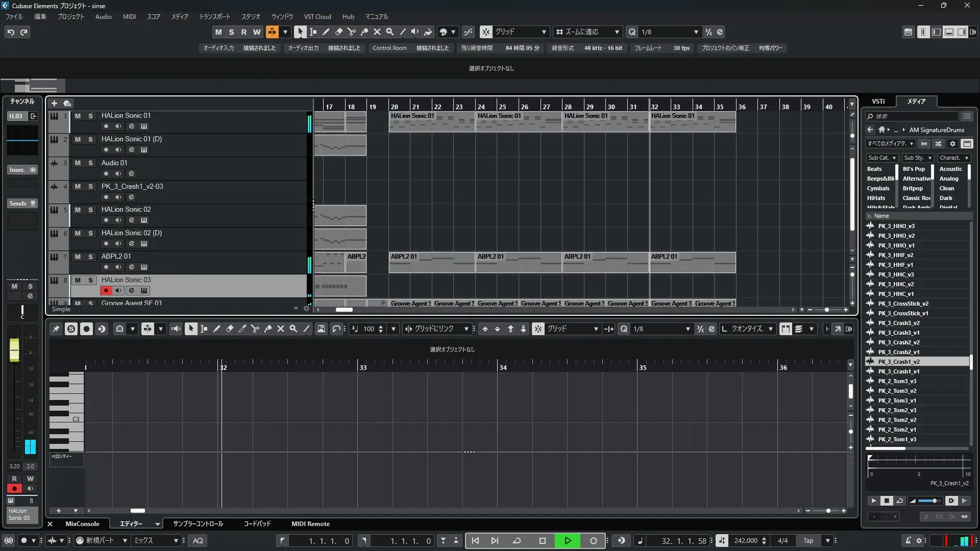Activate the Cycle loop button in transport

[517, 541]
